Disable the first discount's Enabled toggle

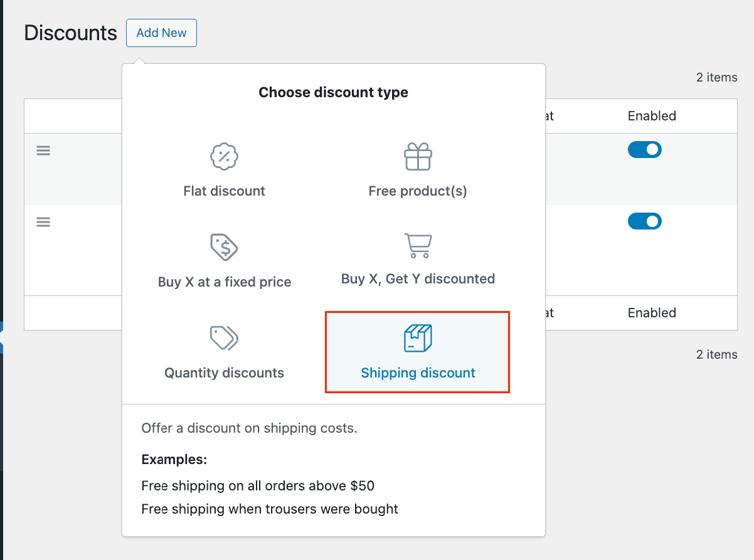click(644, 150)
